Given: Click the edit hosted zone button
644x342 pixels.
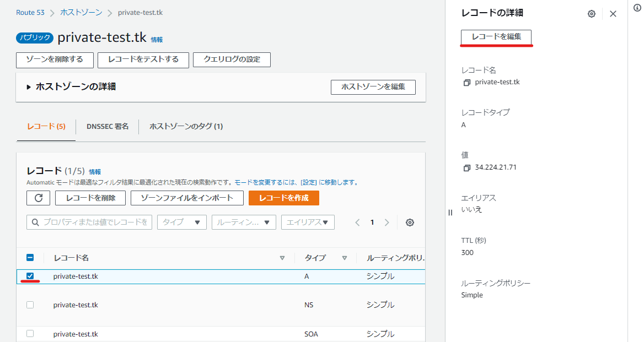Looking at the screenshot, I should pos(373,87).
